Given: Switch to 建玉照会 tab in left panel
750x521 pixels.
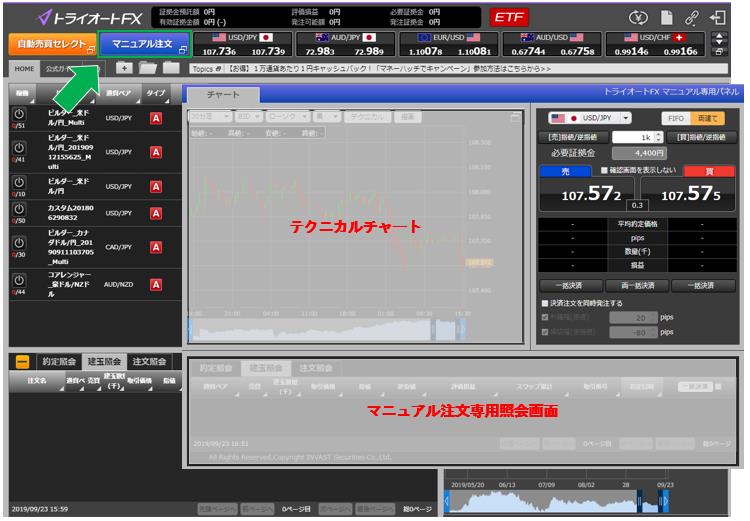Looking at the screenshot, I should pos(104,362).
